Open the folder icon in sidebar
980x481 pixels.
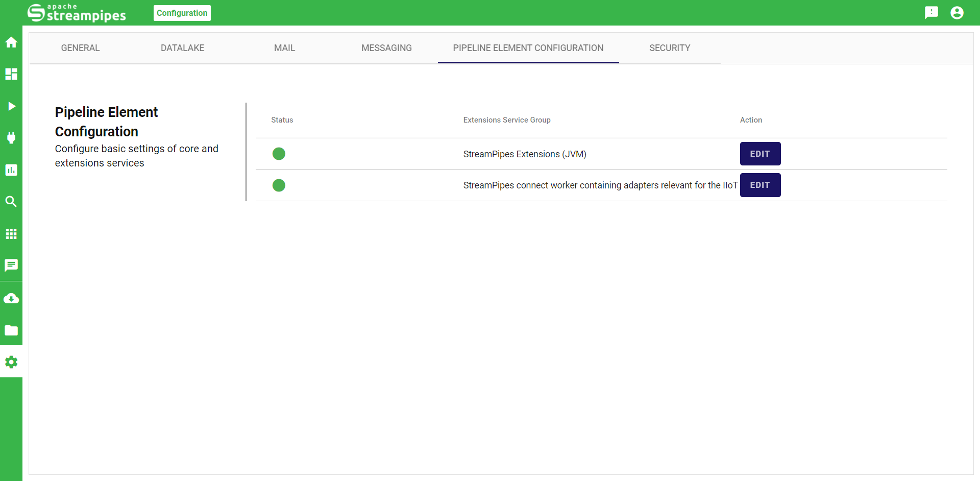[11, 330]
